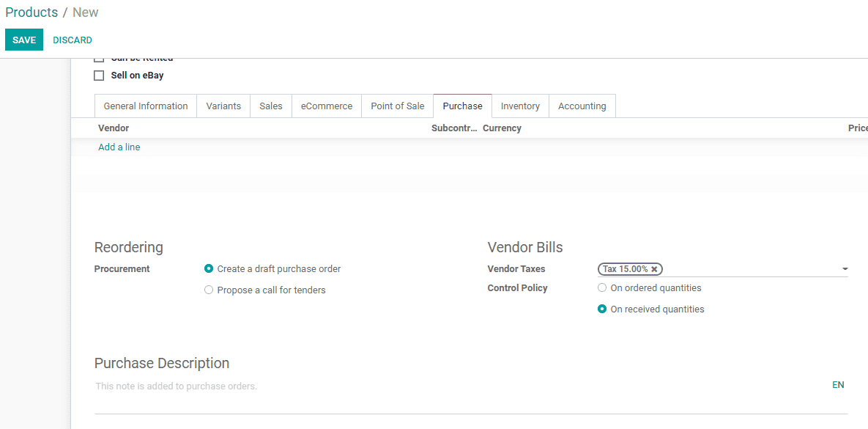Add a line to vendor list
The image size is (868, 429).
tap(119, 147)
